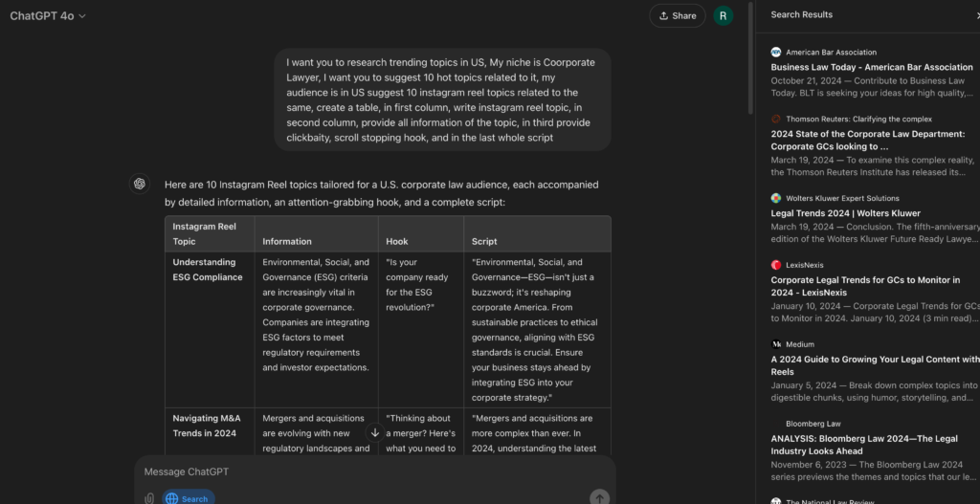Click the paperclip attach file icon
The height and width of the screenshot is (504, 980).
149,498
